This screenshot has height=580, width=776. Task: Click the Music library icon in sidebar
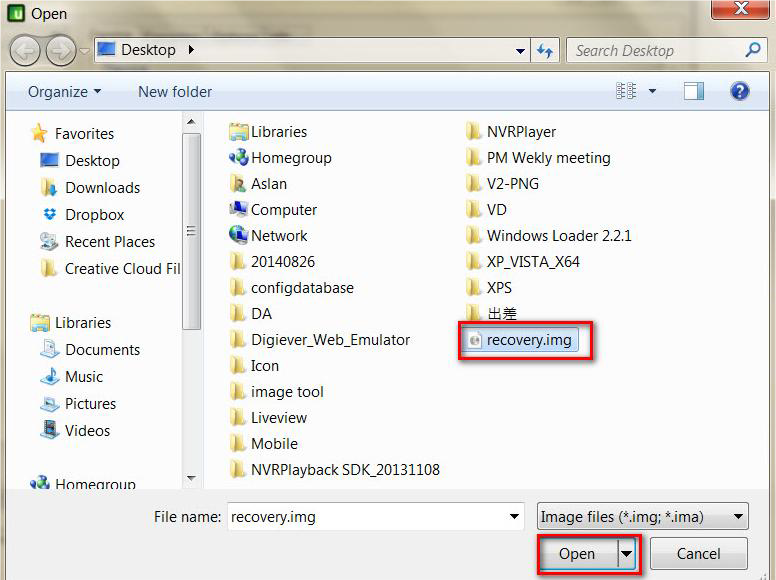coord(49,377)
